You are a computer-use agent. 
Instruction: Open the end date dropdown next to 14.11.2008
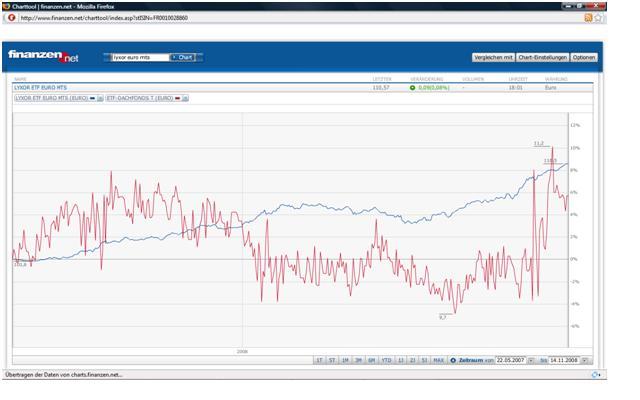[x=585, y=360]
